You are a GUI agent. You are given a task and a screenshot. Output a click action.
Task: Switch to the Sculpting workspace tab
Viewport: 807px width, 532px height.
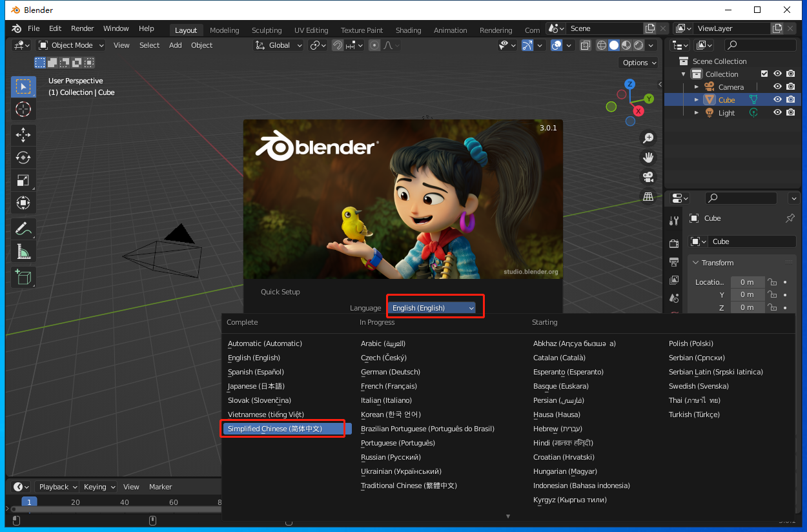coord(267,30)
